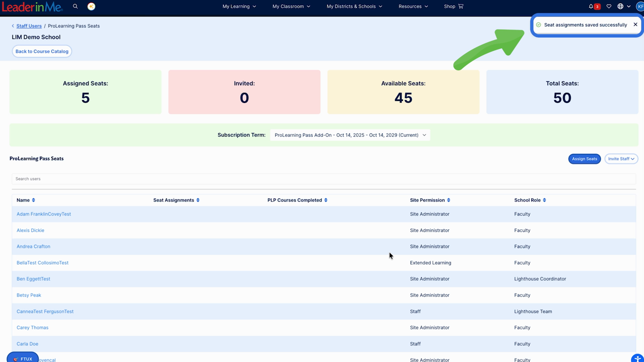The height and width of the screenshot is (362, 644).
Task: Click into the Search users field
Action: click(324, 179)
